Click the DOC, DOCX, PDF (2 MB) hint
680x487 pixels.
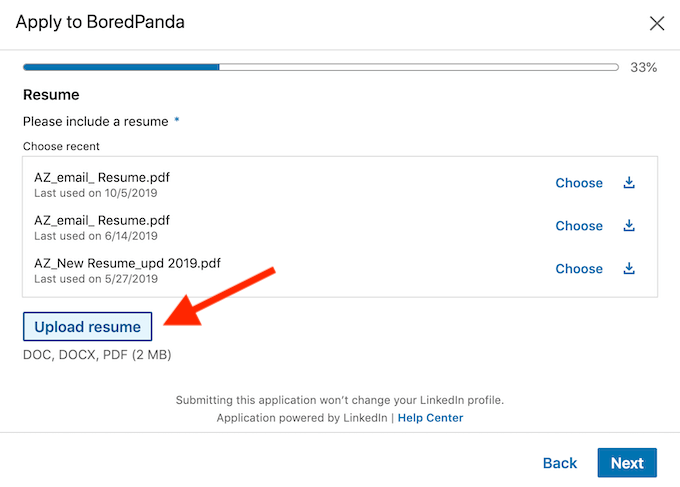click(x=98, y=354)
